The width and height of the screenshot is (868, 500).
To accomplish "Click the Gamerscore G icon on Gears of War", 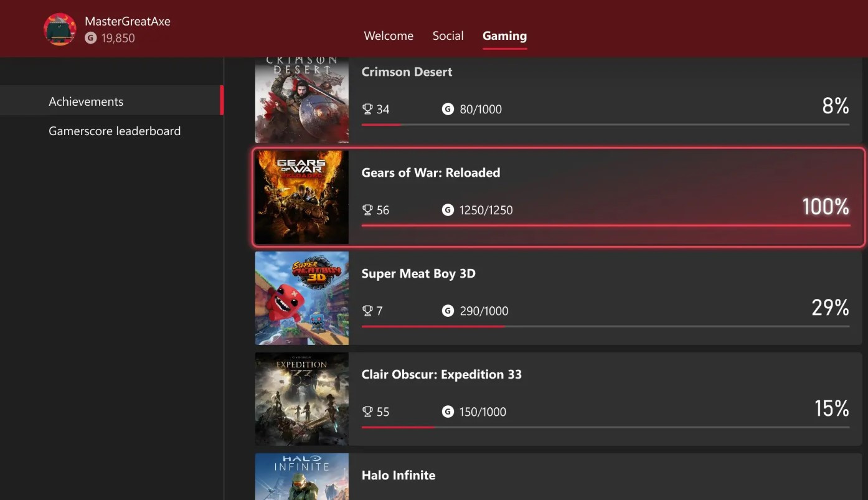I will coord(448,210).
